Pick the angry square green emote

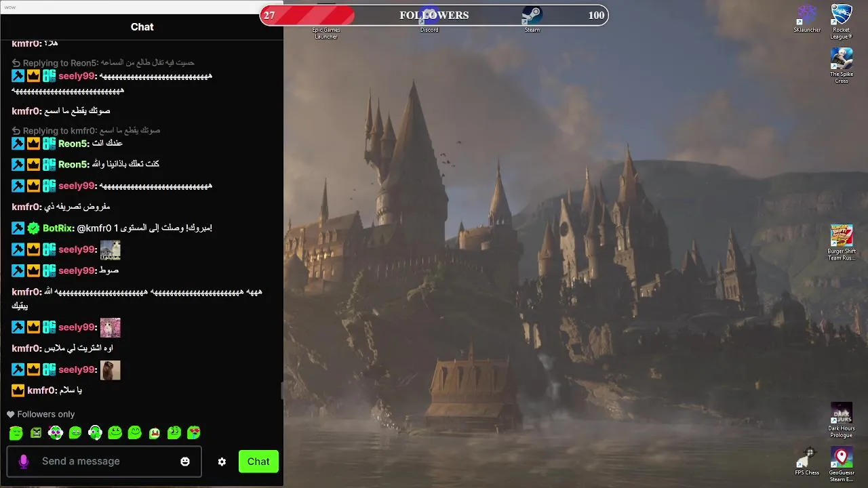click(36, 432)
